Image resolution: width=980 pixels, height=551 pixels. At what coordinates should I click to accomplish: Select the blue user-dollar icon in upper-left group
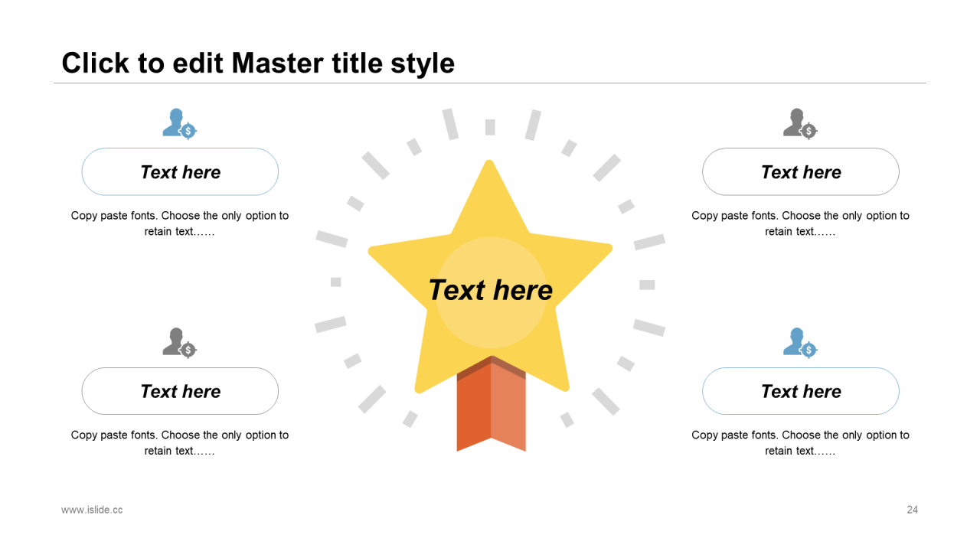tap(180, 123)
